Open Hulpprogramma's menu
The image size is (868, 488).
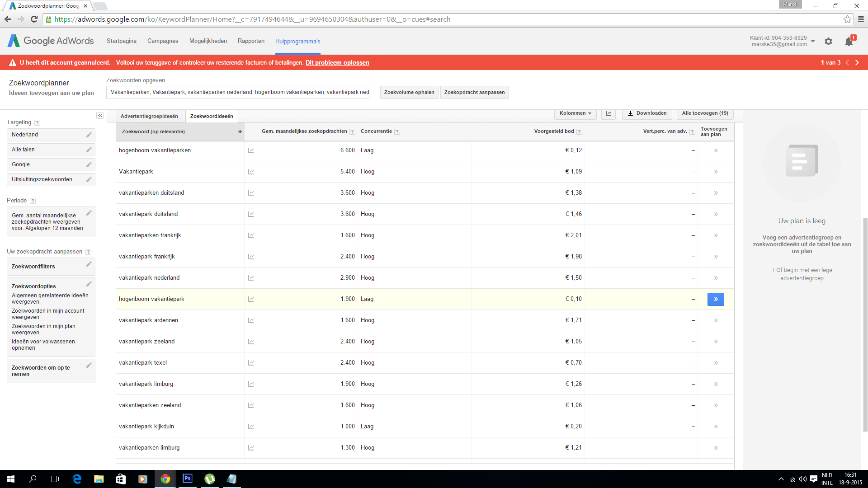(x=297, y=41)
